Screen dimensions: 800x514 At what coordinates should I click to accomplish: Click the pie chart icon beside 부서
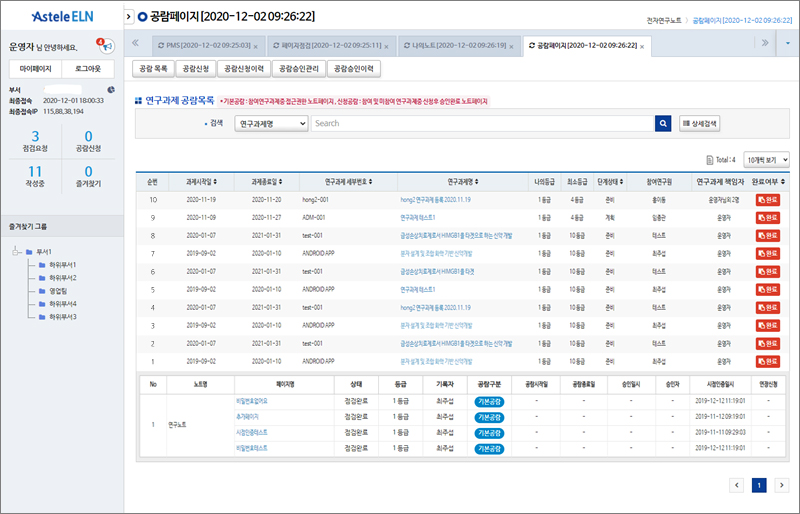point(110,91)
